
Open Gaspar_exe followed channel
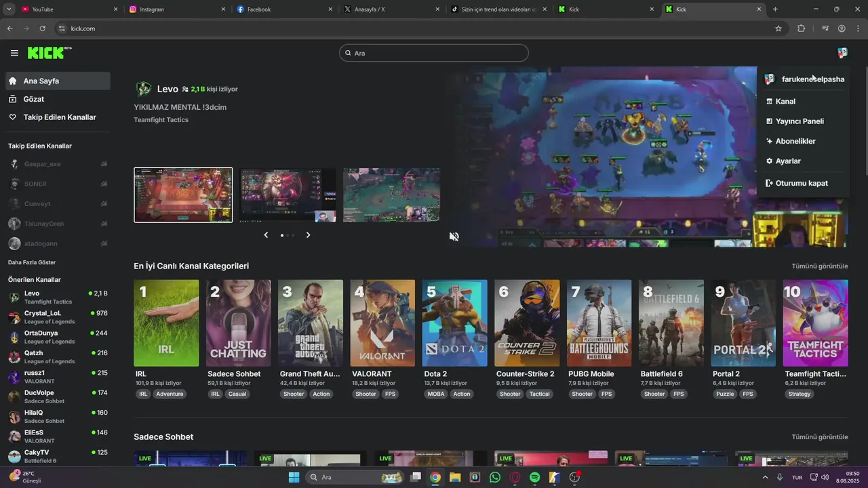coord(58,164)
